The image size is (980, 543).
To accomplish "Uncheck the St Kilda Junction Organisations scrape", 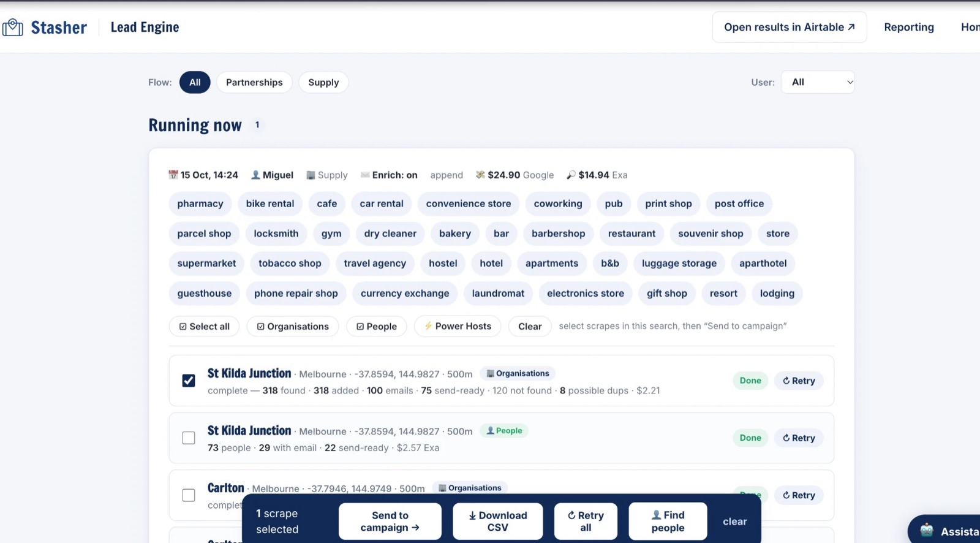I will pyautogui.click(x=189, y=381).
